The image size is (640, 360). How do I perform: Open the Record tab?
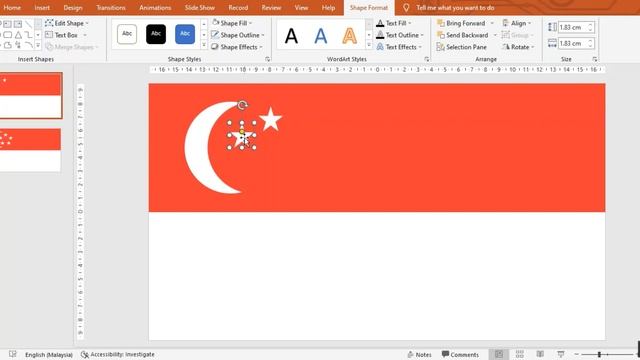click(x=238, y=8)
